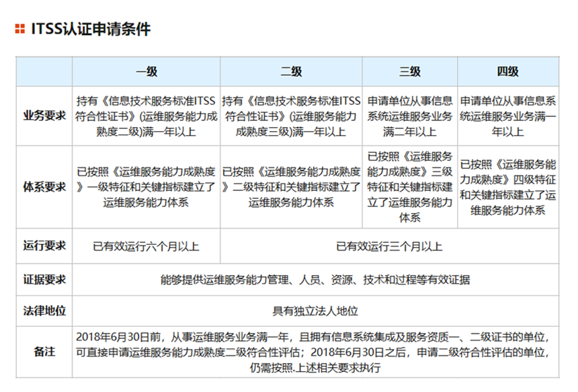Select the '四级' column header
Image resolution: width=578 pixels, height=392 pixels.
508,71
